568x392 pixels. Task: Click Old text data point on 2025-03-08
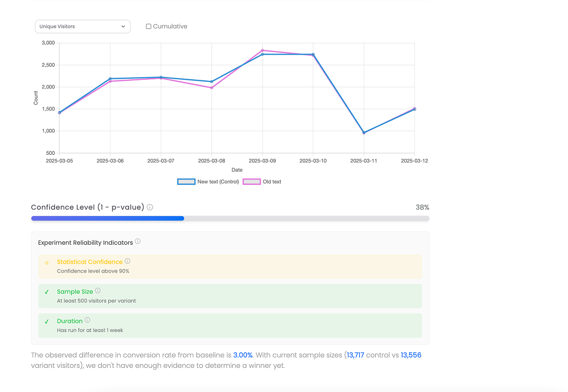211,88
